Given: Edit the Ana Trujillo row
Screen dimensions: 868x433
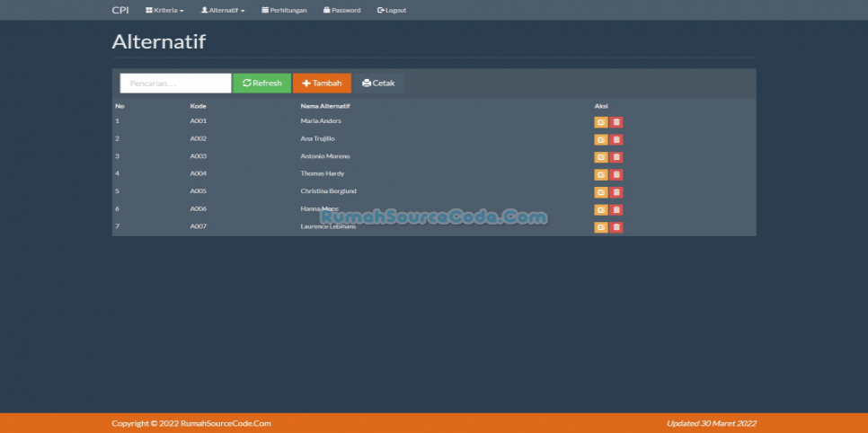Looking at the screenshot, I should [600, 139].
